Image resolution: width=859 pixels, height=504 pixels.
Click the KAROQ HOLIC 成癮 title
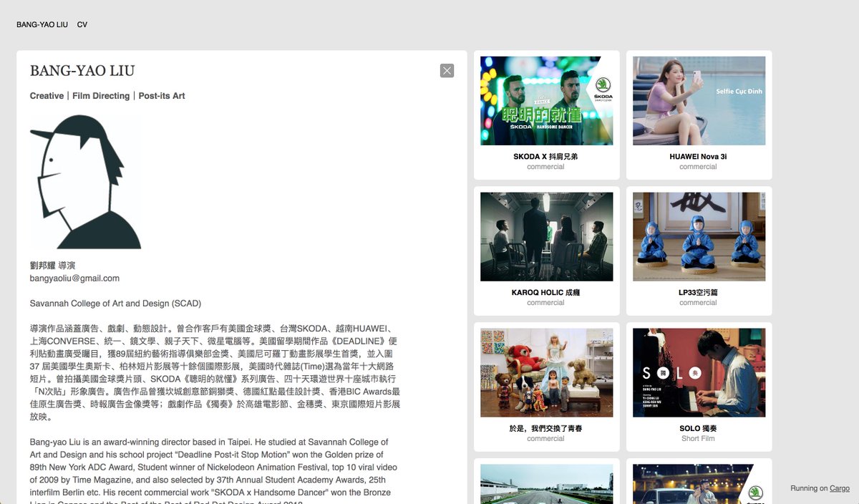(x=545, y=292)
